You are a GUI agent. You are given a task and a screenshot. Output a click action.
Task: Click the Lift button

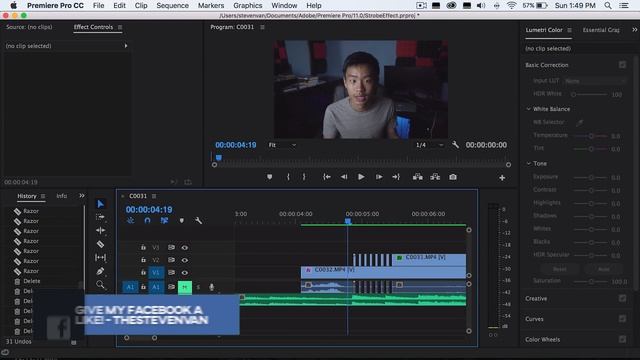point(418,177)
